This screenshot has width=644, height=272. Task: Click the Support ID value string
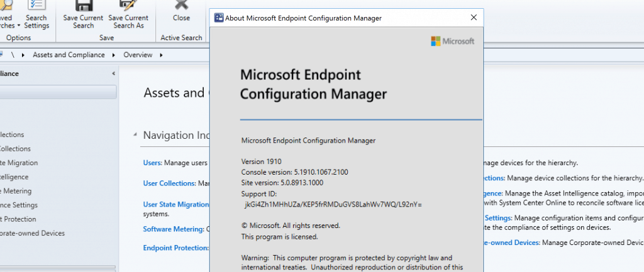tap(333, 204)
